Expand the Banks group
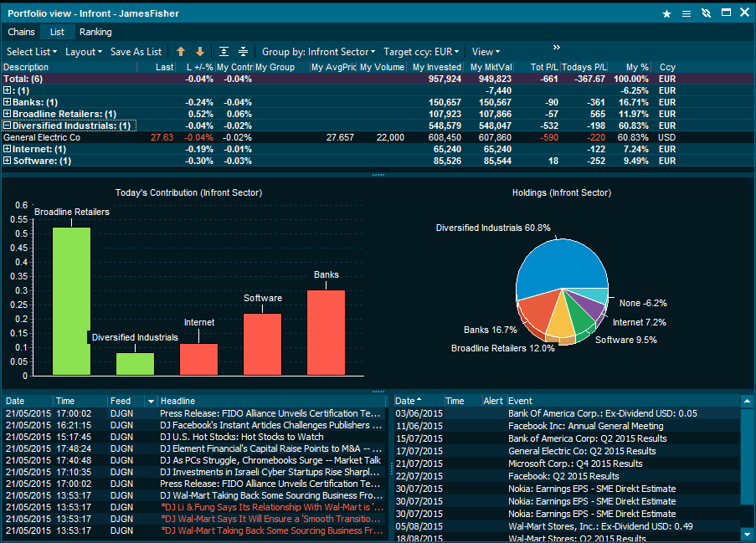 pyautogui.click(x=8, y=102)
